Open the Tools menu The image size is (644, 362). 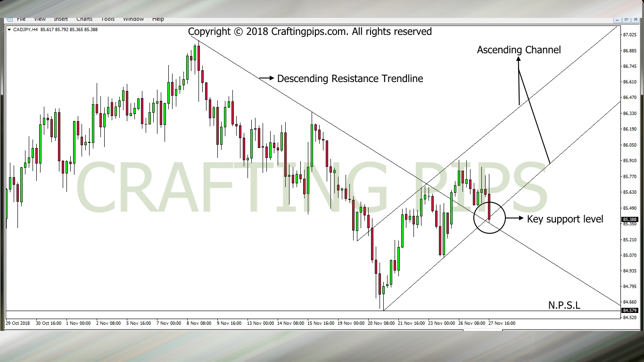(x=107, y=19)
